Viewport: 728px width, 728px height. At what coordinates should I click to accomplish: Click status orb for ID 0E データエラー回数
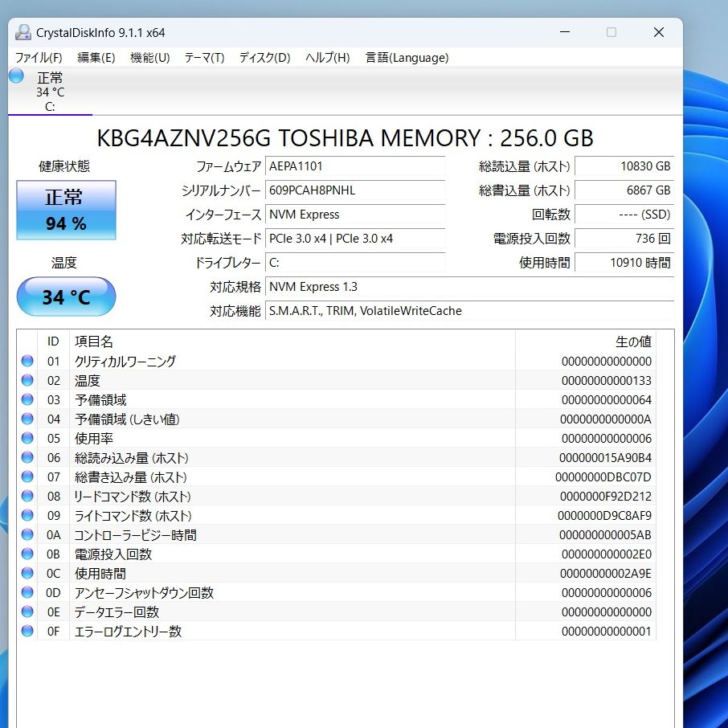(x=27, y=611)
